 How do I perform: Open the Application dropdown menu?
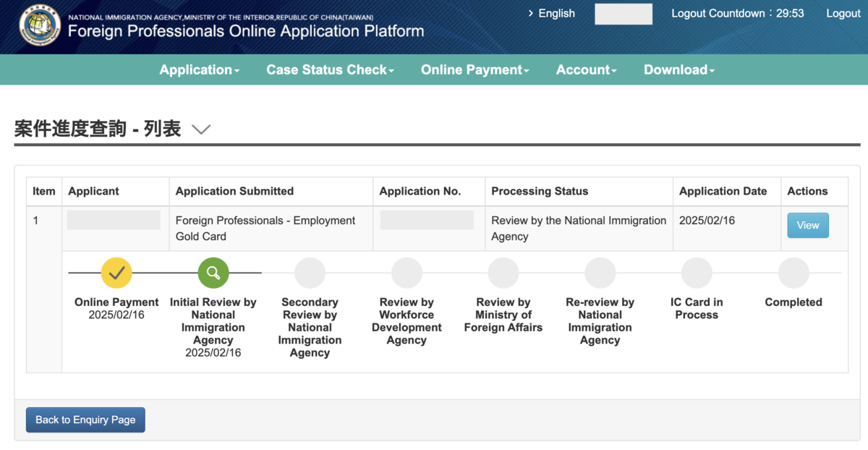(200, 70)
